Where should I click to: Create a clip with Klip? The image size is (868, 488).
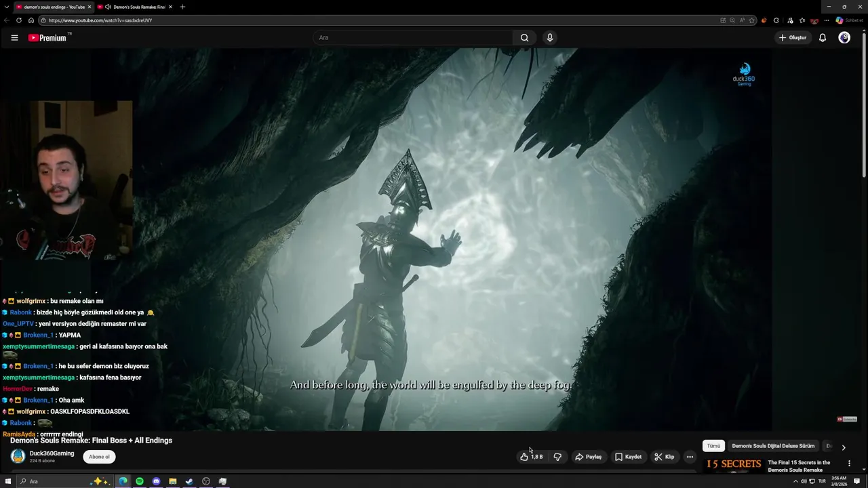point(664,457)
